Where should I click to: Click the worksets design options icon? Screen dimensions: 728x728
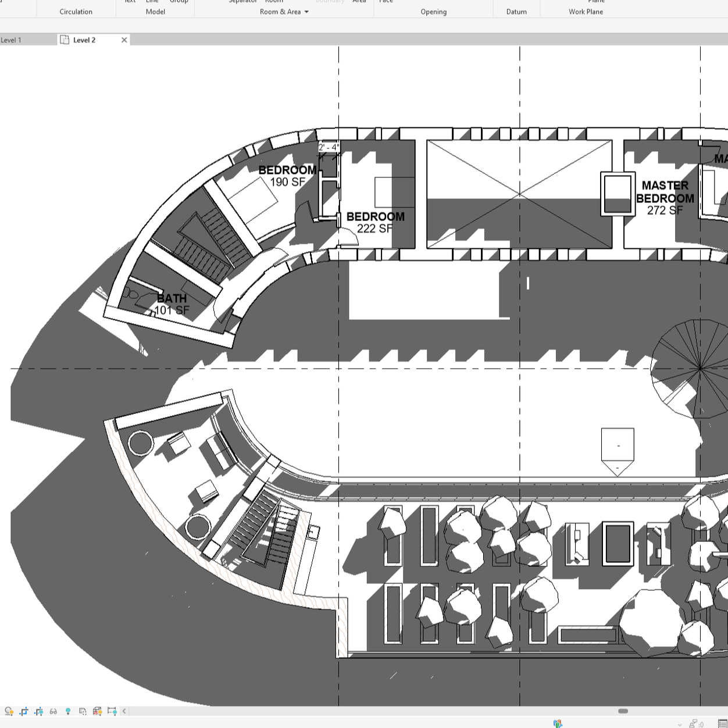pyautogui.click(x=558, y=724)
